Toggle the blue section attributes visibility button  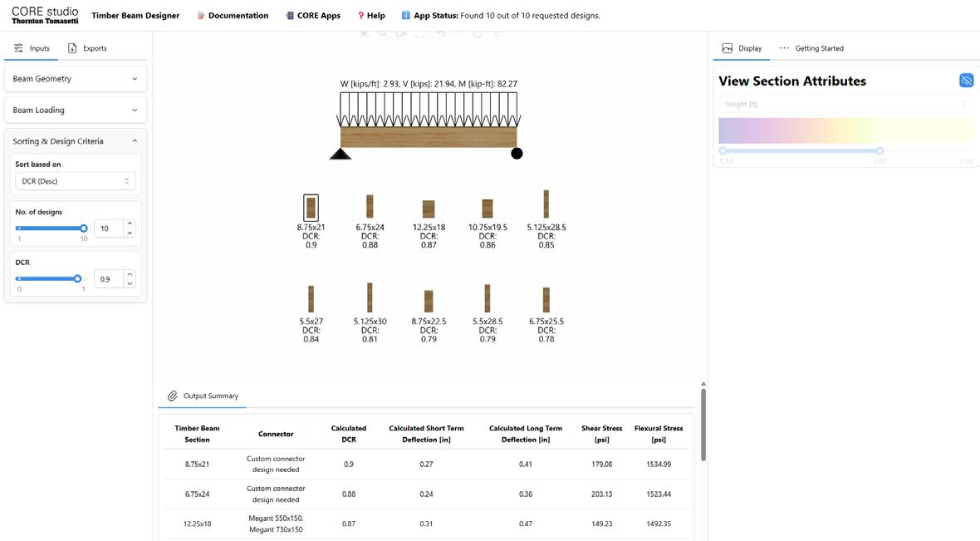click(x=966, y=81)
